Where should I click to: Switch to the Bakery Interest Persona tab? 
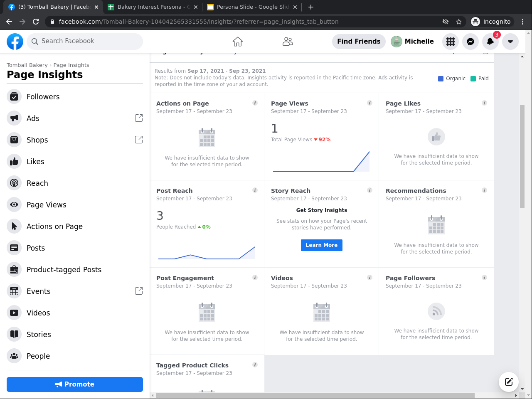[x=150, y=7]
